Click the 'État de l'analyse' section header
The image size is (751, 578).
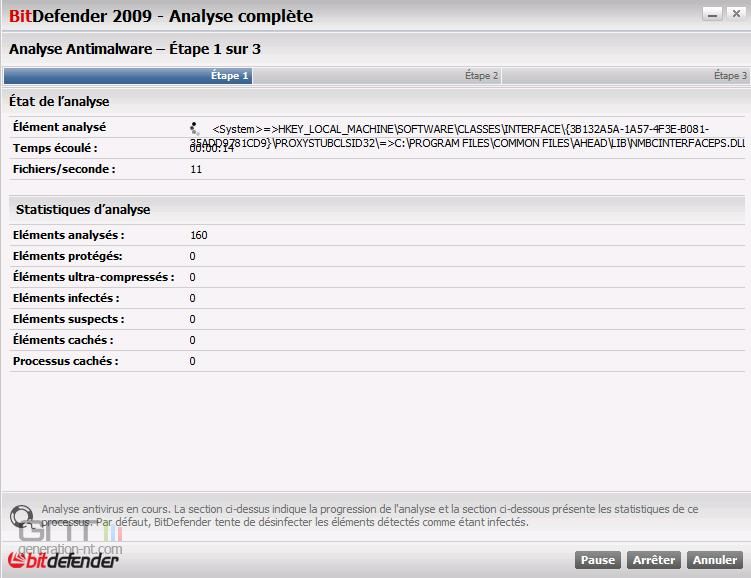point(59,102)
